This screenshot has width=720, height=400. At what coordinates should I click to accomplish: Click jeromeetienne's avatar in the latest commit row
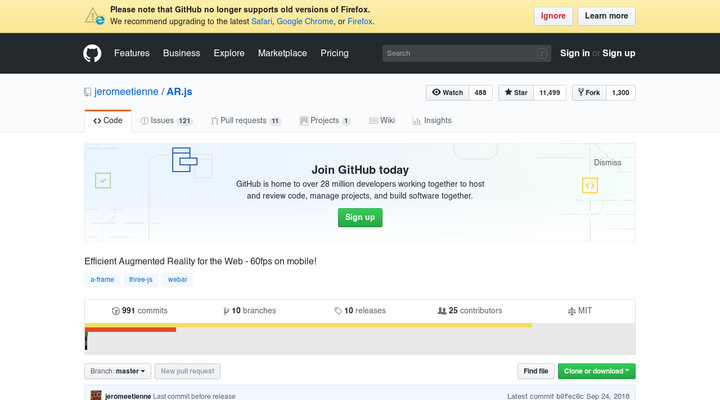96,395
